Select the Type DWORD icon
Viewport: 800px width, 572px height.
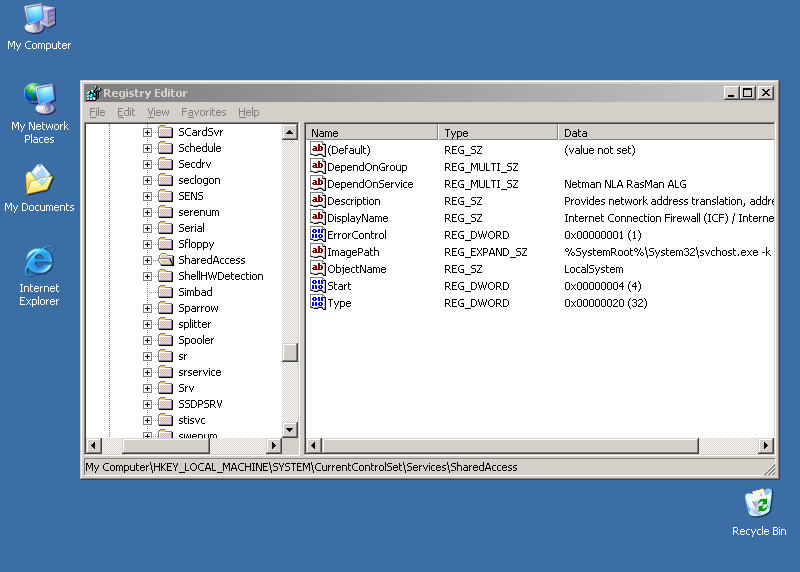317,302
